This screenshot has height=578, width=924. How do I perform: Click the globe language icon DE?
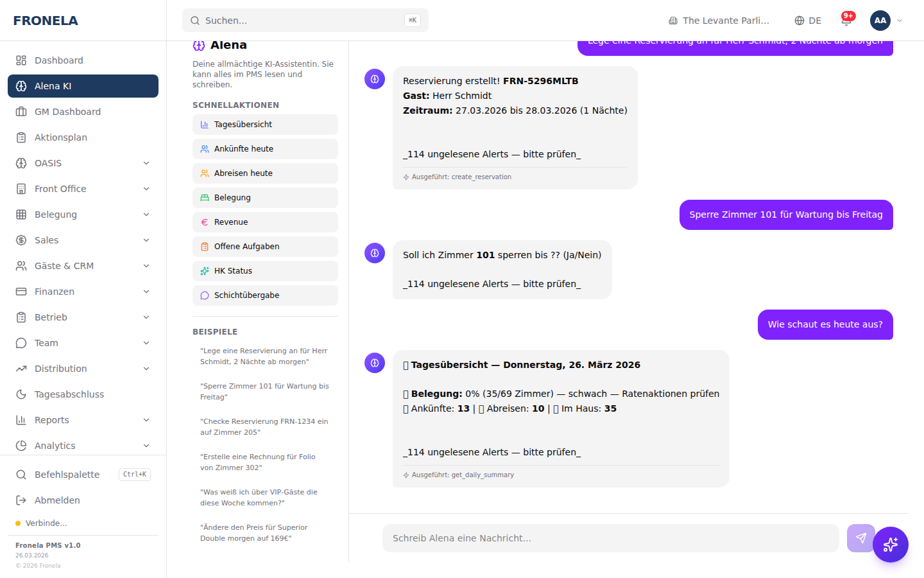[808, 21]
